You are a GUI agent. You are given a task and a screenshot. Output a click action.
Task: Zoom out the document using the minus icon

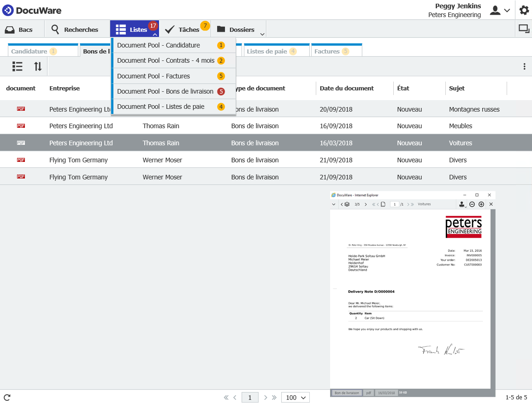click(472, 204)
